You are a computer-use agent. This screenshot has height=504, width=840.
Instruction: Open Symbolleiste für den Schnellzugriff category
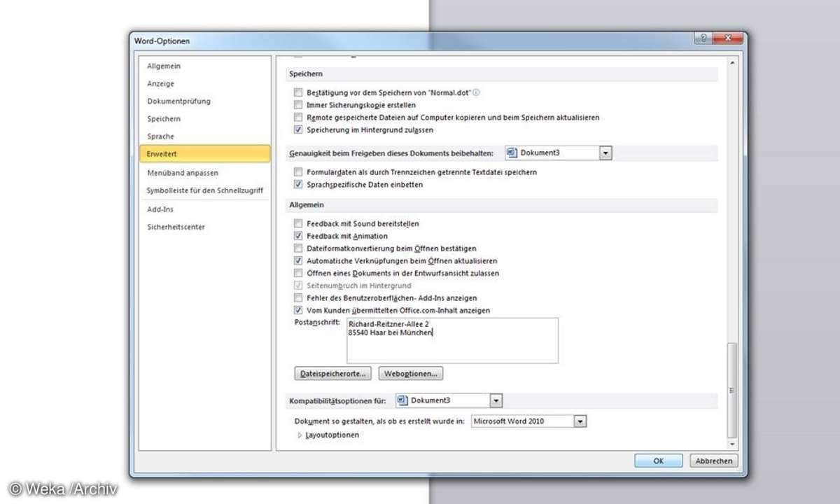coord(204,190)
